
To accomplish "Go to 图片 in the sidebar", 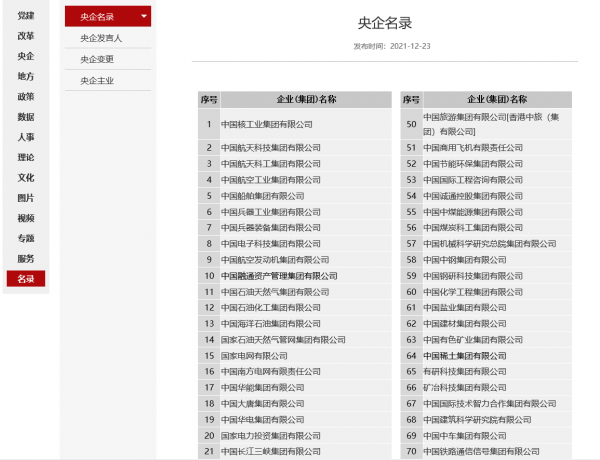I will pyautogui.click(x=26, y=198).
